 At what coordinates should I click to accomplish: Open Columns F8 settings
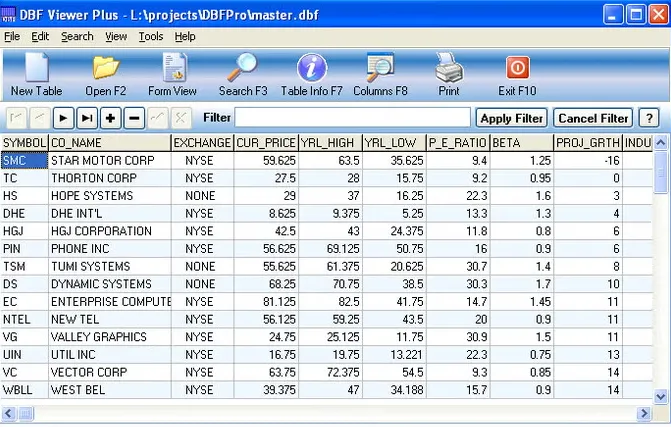click(380, 75)
